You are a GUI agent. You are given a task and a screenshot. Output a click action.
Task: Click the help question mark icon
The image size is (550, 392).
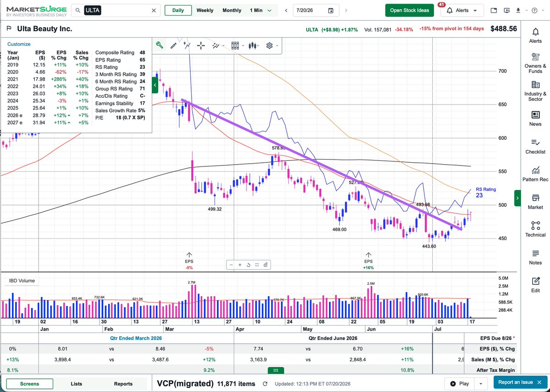(535, 11)
